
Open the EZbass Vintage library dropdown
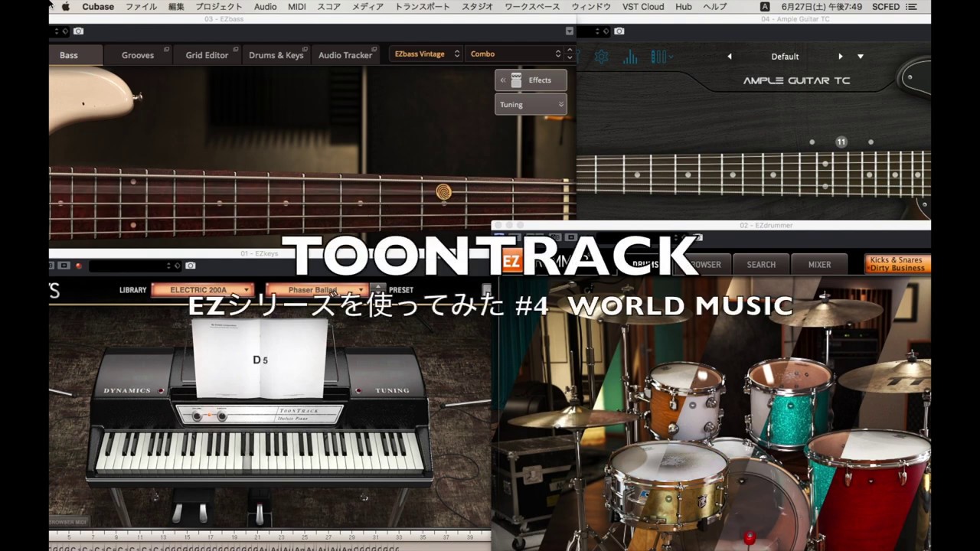click(x=426, y=54)
